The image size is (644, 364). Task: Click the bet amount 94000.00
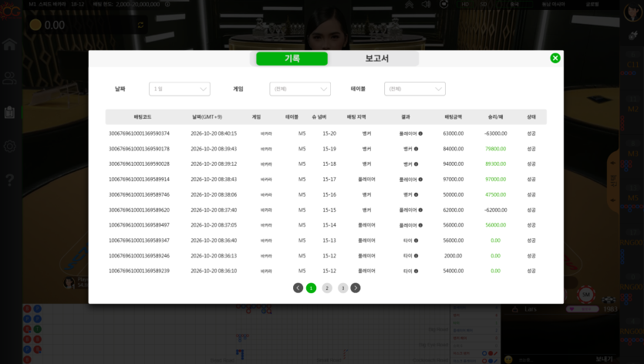453,164
